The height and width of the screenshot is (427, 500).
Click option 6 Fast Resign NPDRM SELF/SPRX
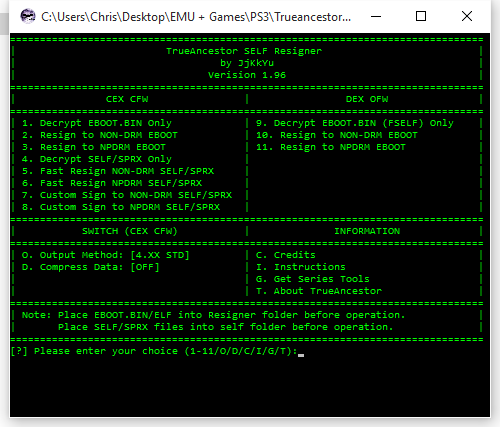[112, 183]
